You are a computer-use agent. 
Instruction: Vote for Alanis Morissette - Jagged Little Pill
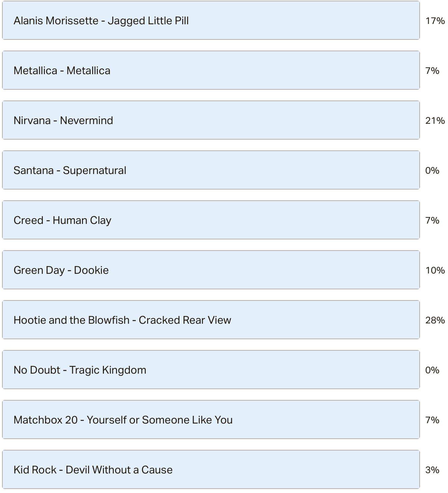coord(211,21)
